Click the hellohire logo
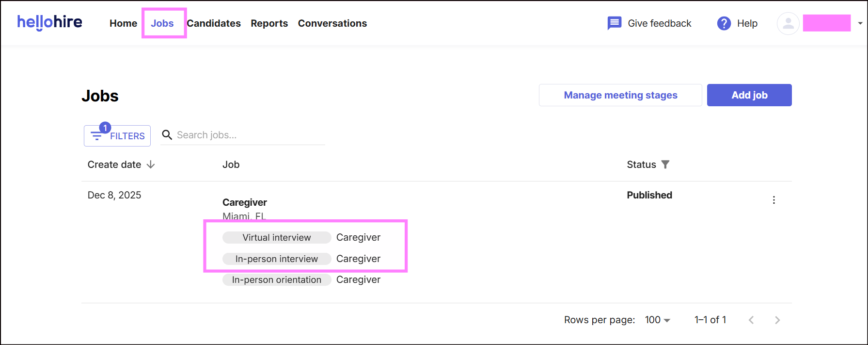This screenshot has height=345, width=868. (49, 22)
